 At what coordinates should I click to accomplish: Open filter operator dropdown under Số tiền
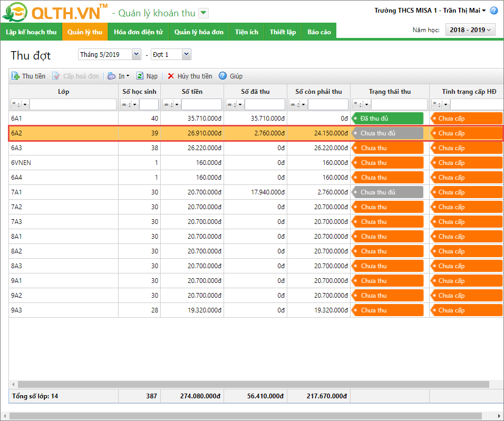click(177, 104)
